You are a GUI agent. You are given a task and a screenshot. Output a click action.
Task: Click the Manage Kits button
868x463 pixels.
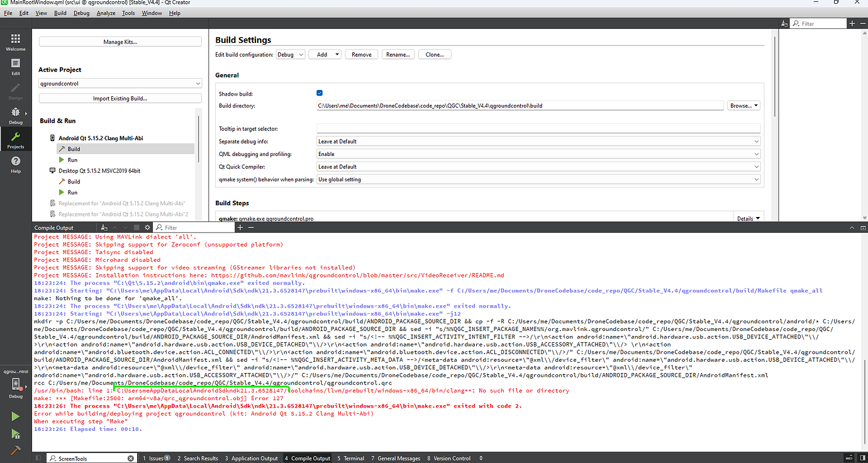point(120,42)
